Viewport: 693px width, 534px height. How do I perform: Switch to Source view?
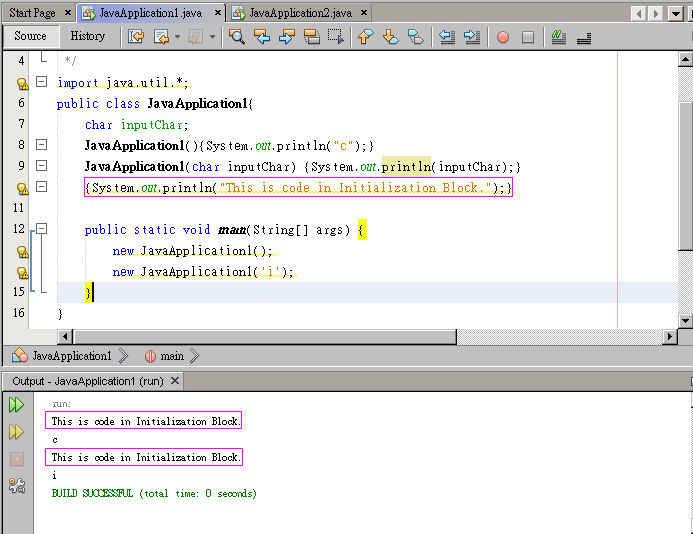(30, 36)
